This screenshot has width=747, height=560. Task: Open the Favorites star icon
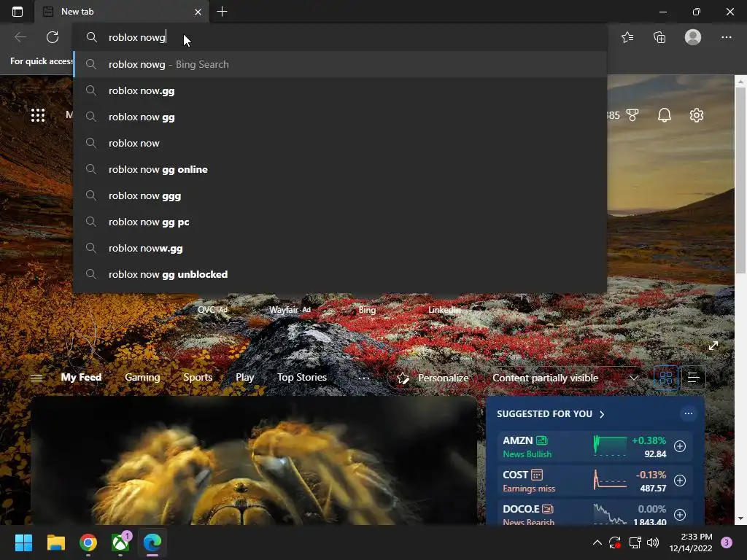(627, 37)
